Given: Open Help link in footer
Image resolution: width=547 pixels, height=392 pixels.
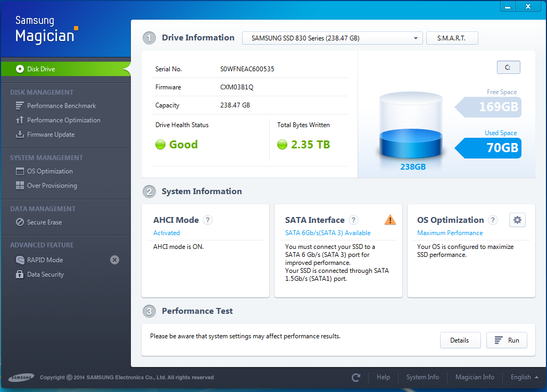Looking at the screenshot, I should (383, 377).
